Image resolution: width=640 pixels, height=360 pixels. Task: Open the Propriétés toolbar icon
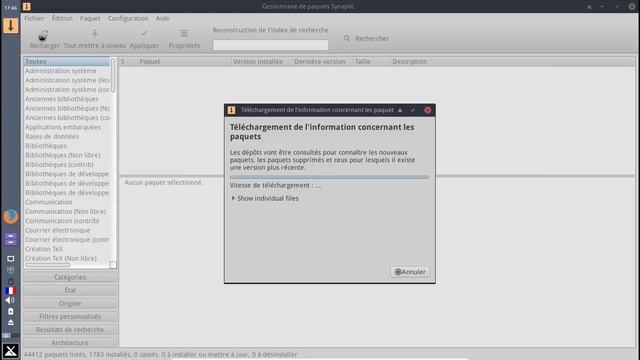184,33
